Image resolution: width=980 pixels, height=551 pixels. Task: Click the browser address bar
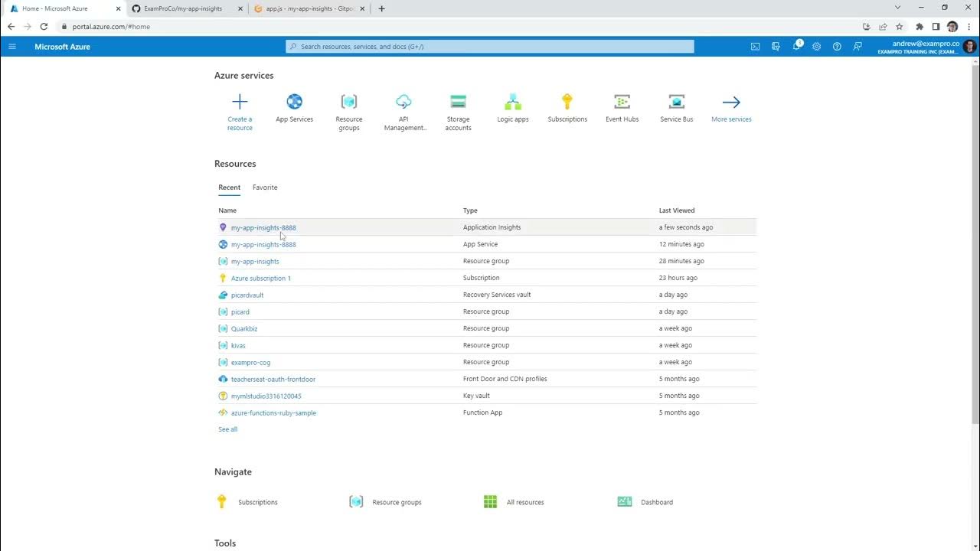[459, 26]
